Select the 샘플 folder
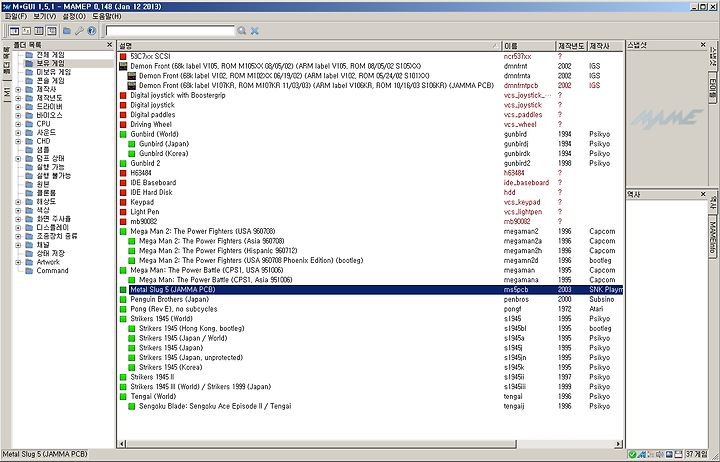The height and width of the screenshot is (462, 720). [43, 150]
